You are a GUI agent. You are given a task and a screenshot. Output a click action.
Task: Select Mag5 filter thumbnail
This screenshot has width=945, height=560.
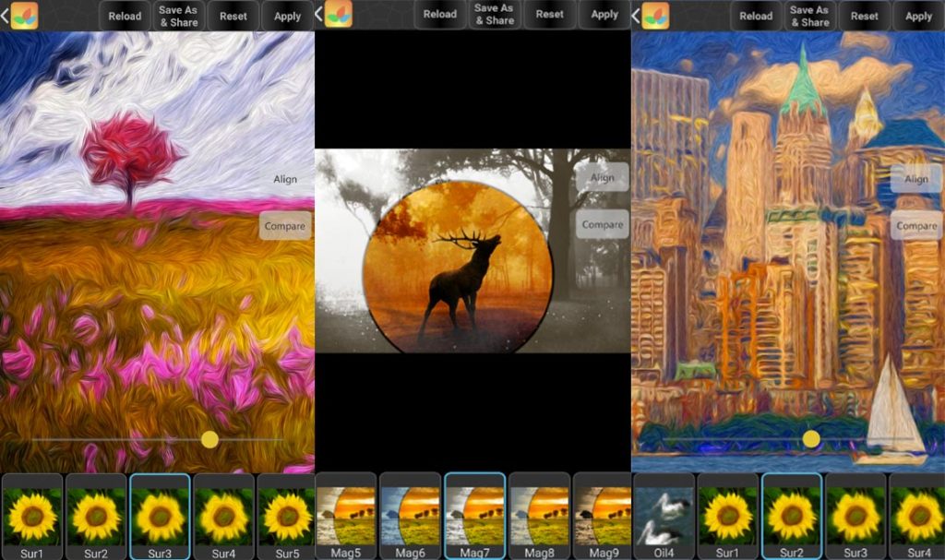(346, 516)
